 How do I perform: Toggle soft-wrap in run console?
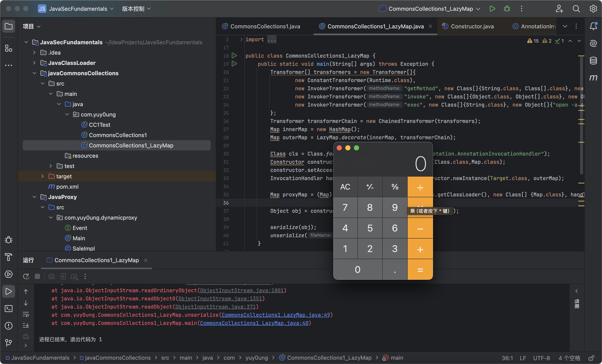(26, 314)
